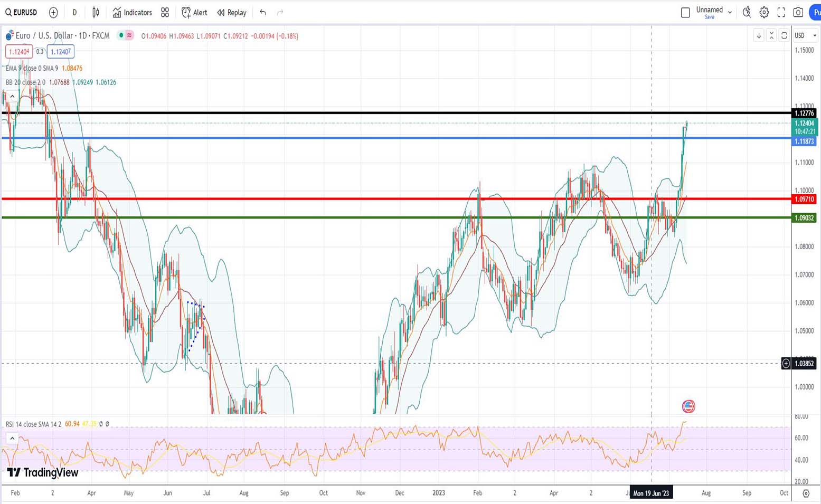Open time axis settings hexagon icon

pyautogui.click(x=806, y=493)
